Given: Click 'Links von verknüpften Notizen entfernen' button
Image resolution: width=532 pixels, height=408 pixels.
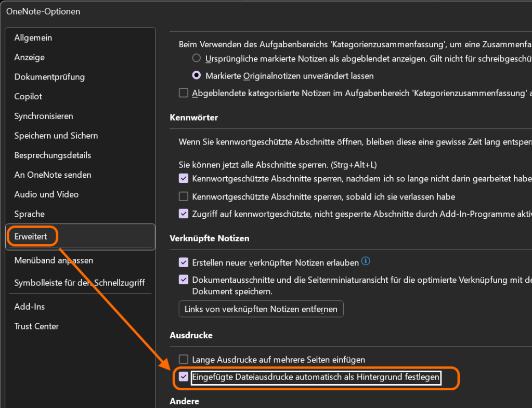Looking at the screenshot, I should pos(261,309).
